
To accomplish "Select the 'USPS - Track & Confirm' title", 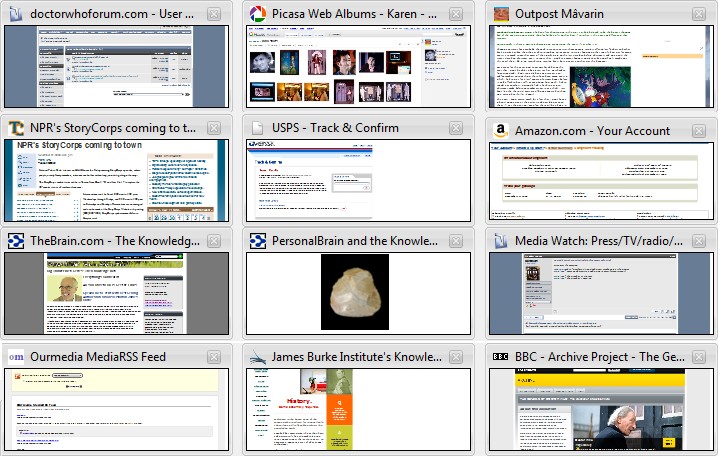I will 335,128.
